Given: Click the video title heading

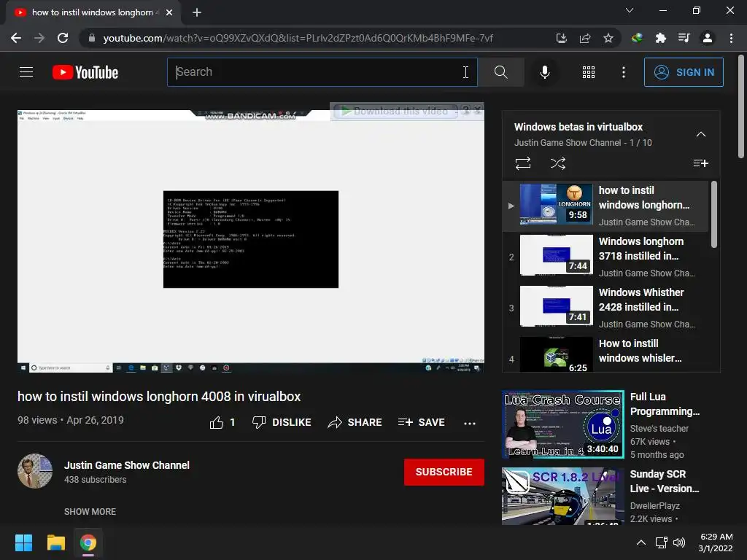Looking at the screenshot, I should (x=159, y=396).
